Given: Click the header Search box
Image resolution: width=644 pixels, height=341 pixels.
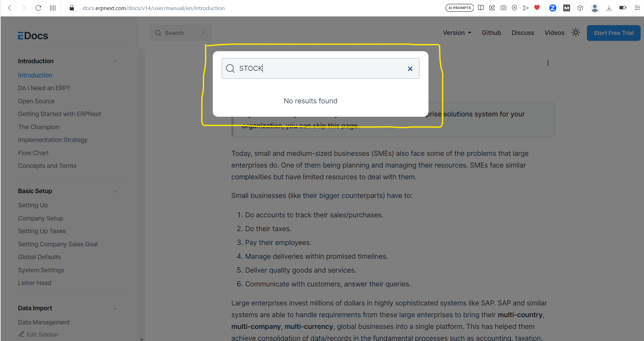Looking at the screenshot, I should click(x=180, y=33).
